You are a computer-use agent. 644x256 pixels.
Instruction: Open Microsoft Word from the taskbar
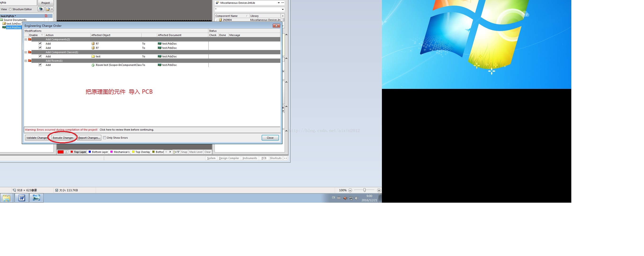(x=22, y=198)
